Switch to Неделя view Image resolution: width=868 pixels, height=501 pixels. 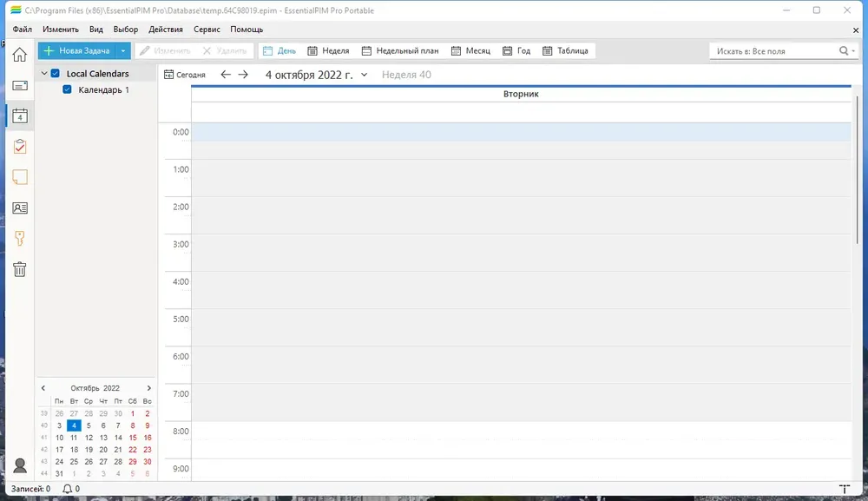328,51
